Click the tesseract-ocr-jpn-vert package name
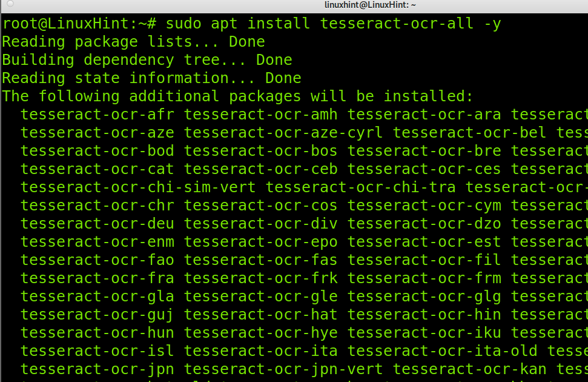This screenshot has width=588, height=382. point(283,370)
